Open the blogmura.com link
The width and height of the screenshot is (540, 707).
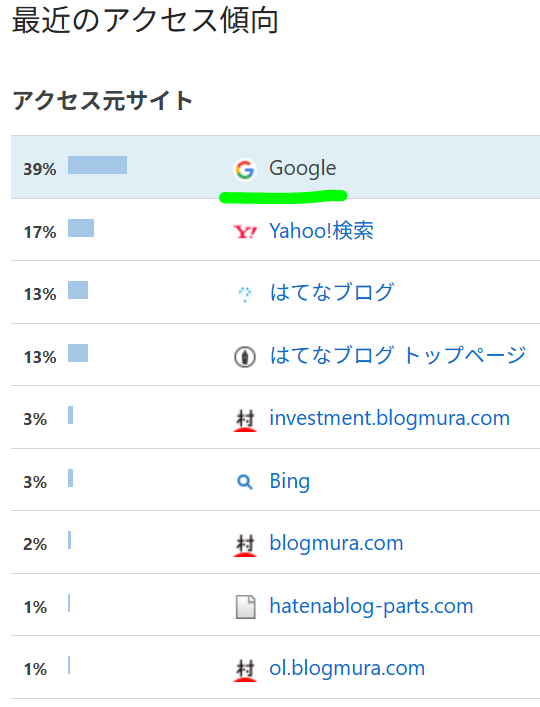click(x=336, y=543)
